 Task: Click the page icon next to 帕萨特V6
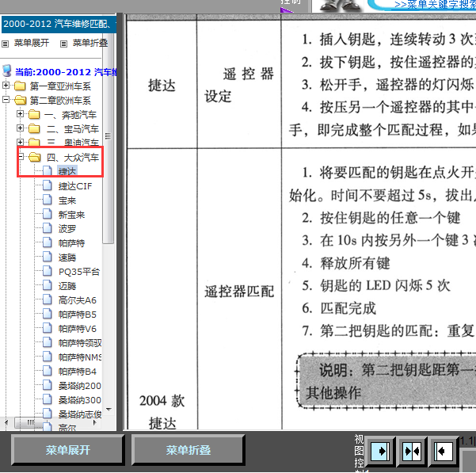click(x=48, y=328)
